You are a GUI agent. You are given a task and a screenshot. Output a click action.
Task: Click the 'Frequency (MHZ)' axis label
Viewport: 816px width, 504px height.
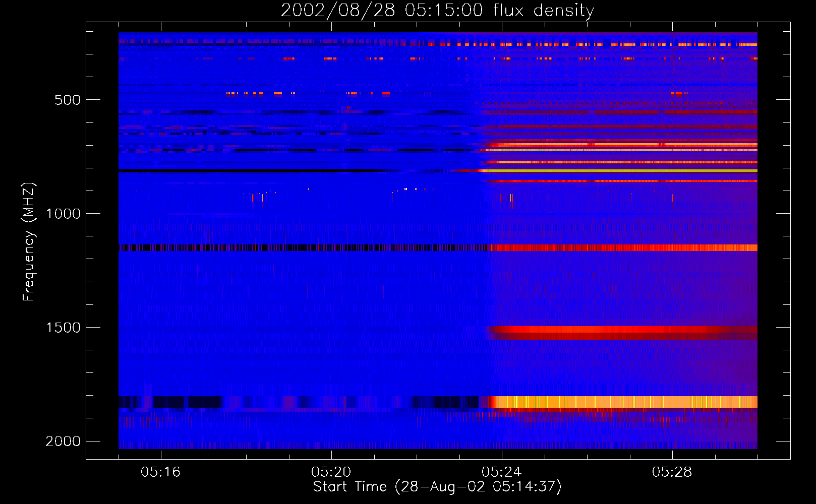pos(29,242)
